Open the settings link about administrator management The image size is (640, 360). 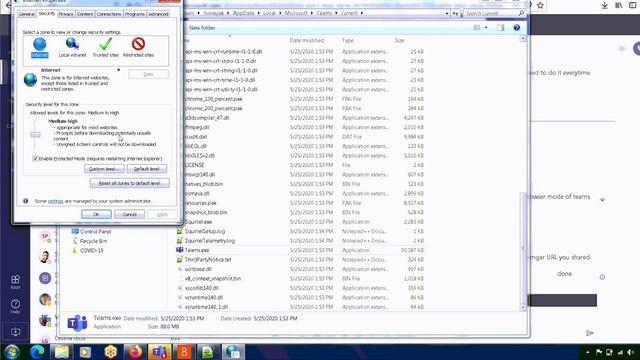click(x=56, y=201)
